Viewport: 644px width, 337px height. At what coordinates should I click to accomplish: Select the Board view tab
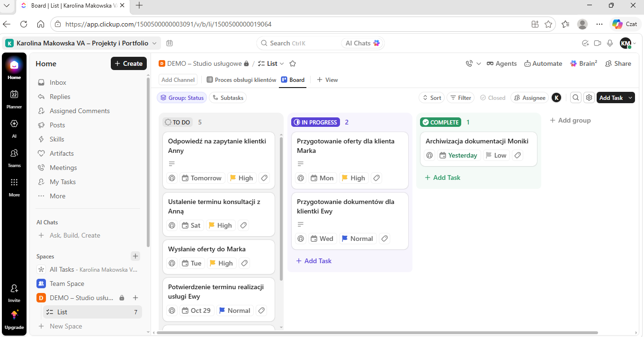point(293,80)
